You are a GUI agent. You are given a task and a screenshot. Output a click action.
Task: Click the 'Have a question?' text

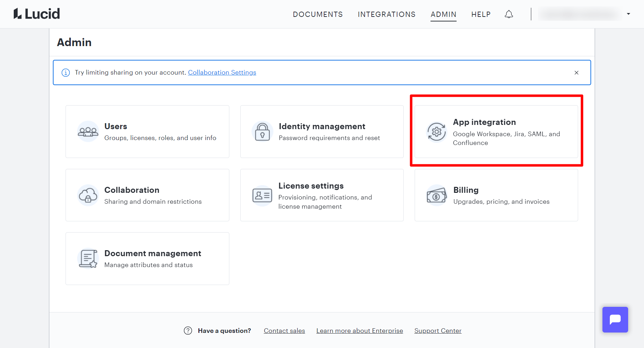coord(224,331)
